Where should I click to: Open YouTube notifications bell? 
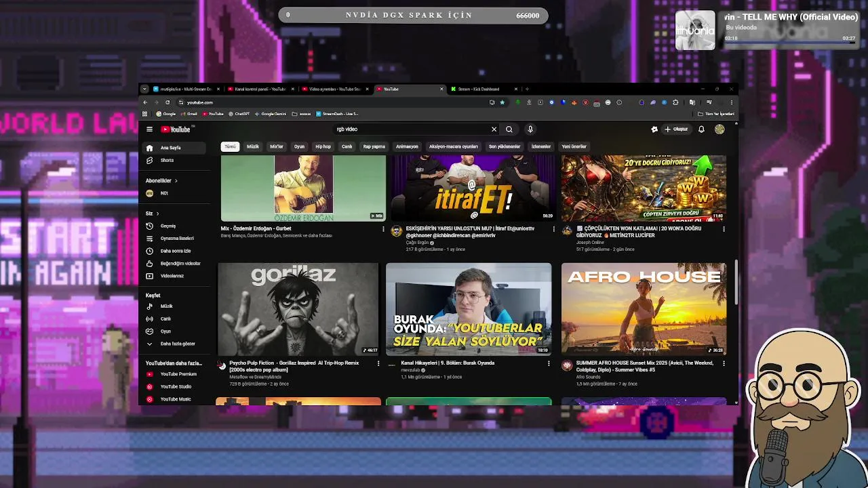701,129
